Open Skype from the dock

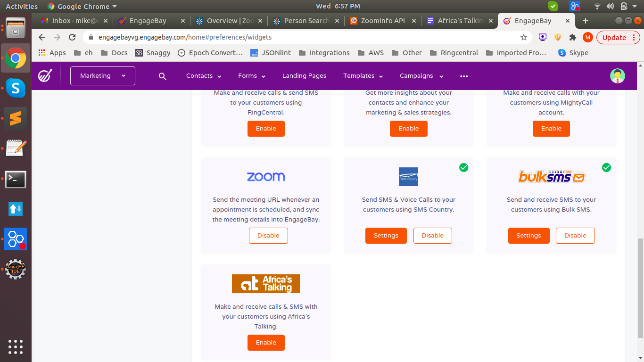click(16, 88)
